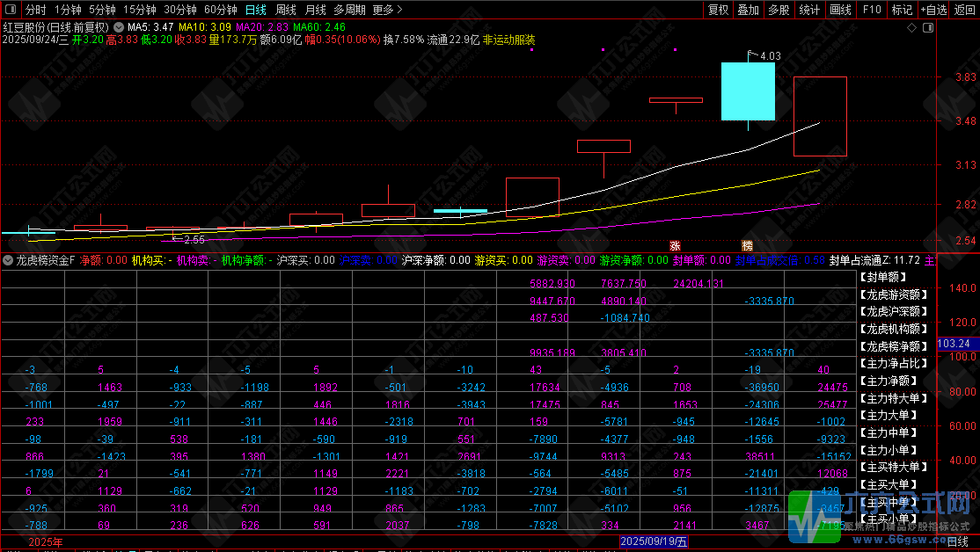Click the 【主买特大单】 row label
The height and width of the screenshot is (552, 980).
pos(895,467)
